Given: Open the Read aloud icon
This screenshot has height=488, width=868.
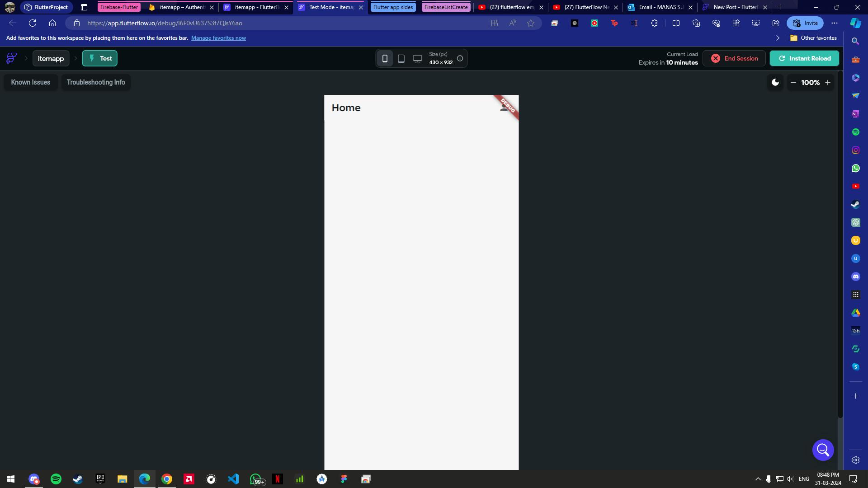Looking at the screenshot, I should [x=513, y=23].
